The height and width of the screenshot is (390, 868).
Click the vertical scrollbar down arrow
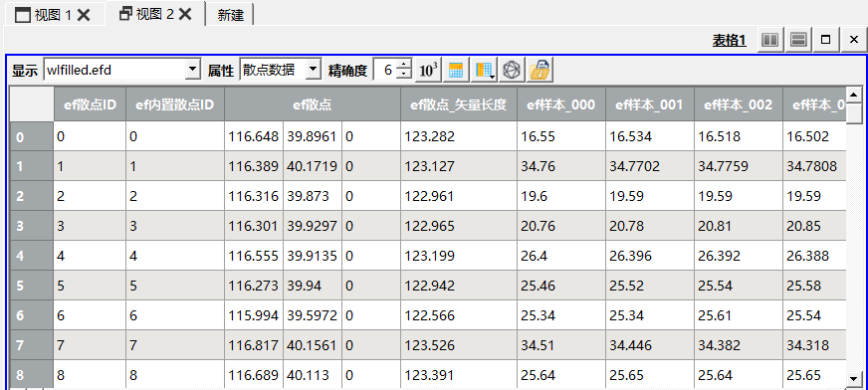coord(854,379)
